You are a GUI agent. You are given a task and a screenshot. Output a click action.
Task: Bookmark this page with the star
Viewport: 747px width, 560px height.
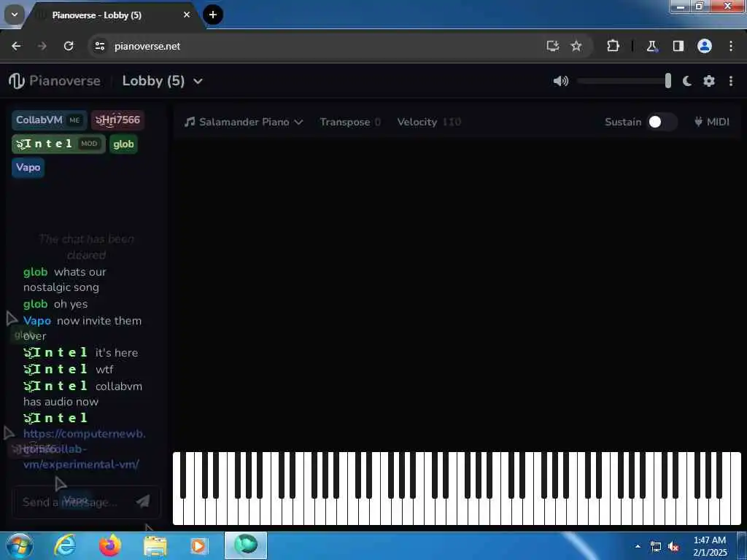(576, 46)
